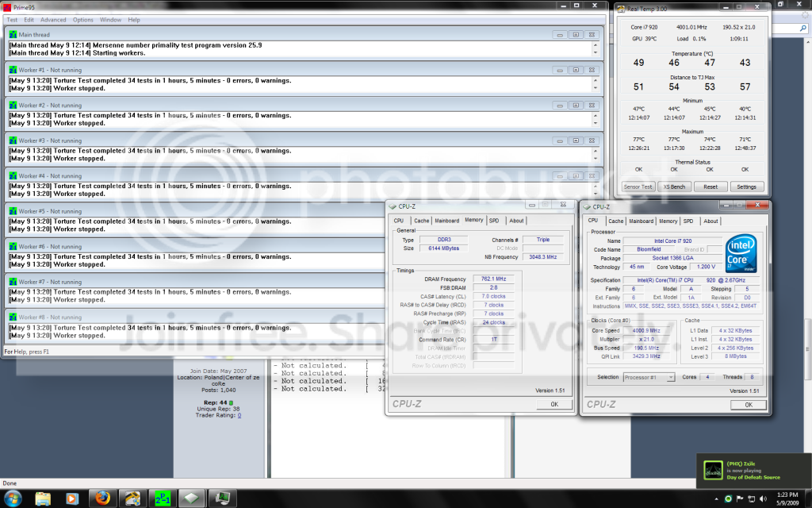Switch to the Mainboard tab in CPU-Z memory window
Image resolution: width=812 pixels, height=508 pixels.
[447, 221]
